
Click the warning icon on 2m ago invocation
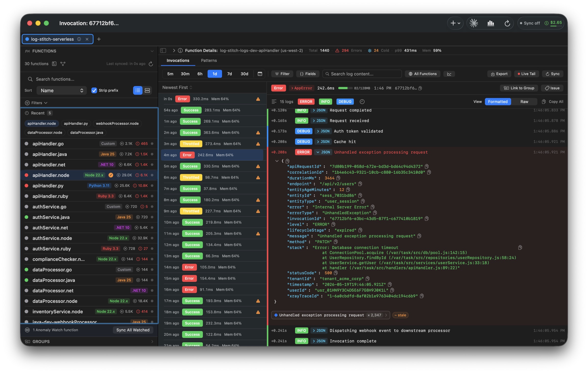[258, 132]
